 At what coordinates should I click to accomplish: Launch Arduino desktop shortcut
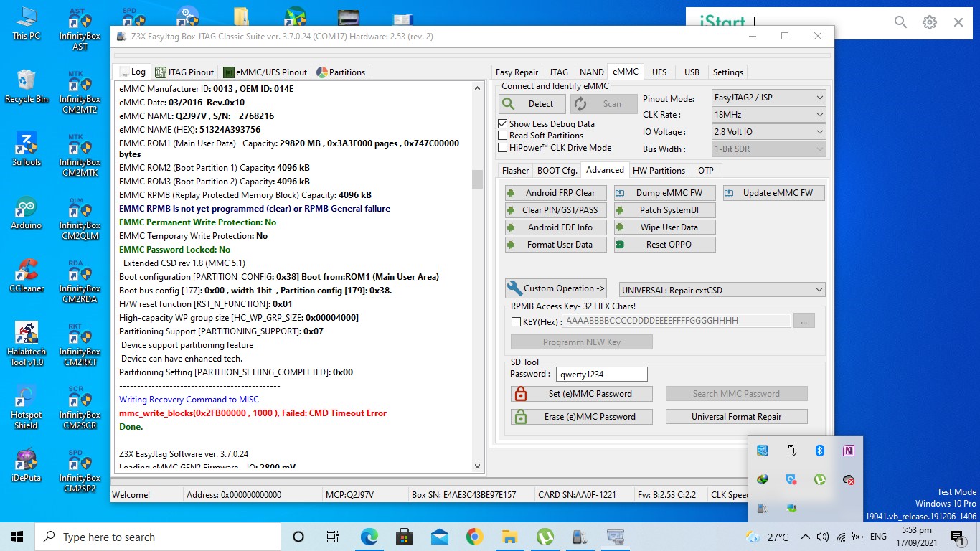click(x=27, y=212)
